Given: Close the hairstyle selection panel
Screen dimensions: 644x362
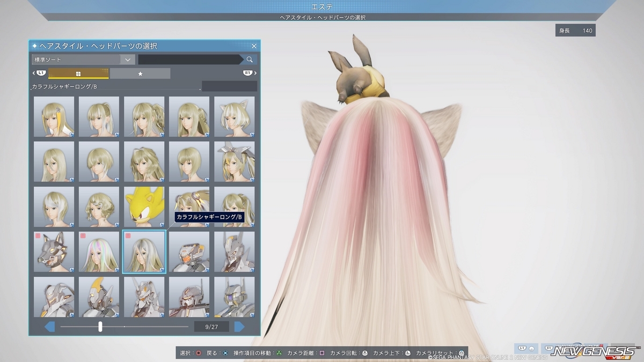Looking at the screenshot, I should tap(254, 46).
